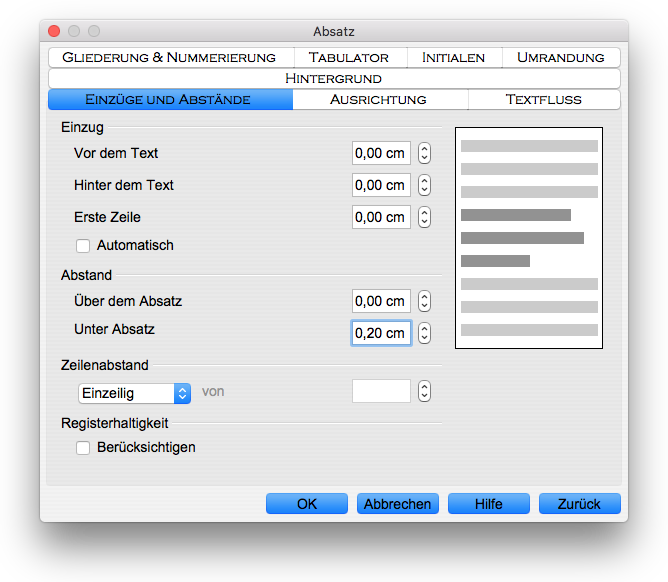Click the Vor dem Text value field
This screenshot has width=668, height=582.
tap(381, 153)
